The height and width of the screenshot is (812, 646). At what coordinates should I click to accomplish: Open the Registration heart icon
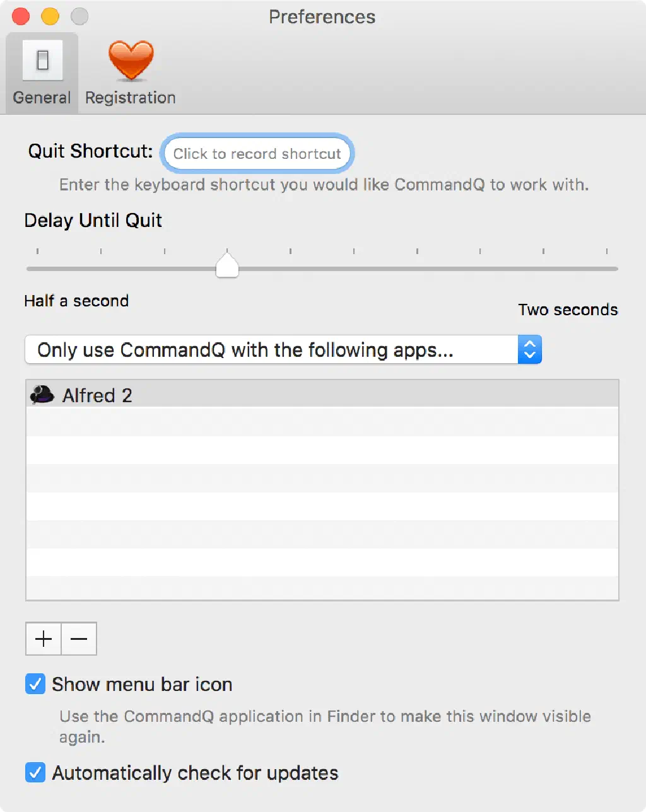[x=131, y=61]
